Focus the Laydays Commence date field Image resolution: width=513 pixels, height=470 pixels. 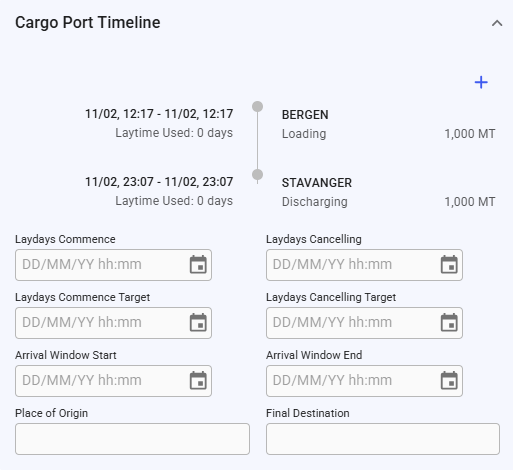tap(113, 265)
